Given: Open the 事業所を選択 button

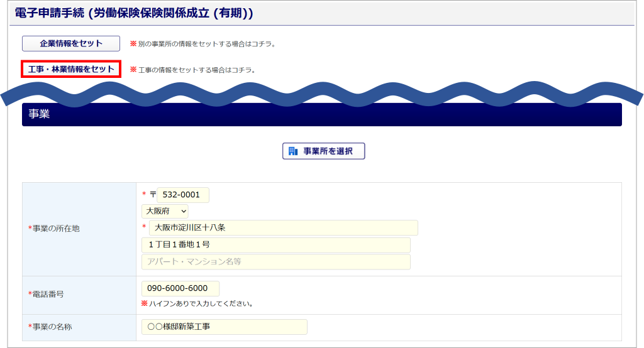Looking at the screenshot, I should tap(324, 151).
